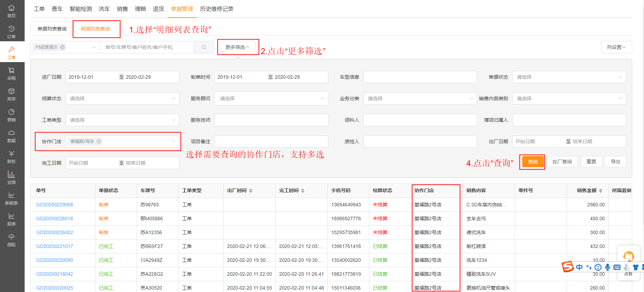Remove the 爱福路2号店 tag with its x icon
644x292 pixels.
(99, 141)
